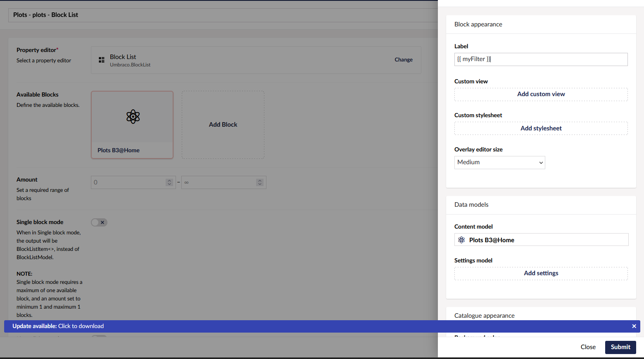Image resolution: width=644 pixels, height=359 pixels.
Task: Click the Available Blocks label
Action: (38, 94)
